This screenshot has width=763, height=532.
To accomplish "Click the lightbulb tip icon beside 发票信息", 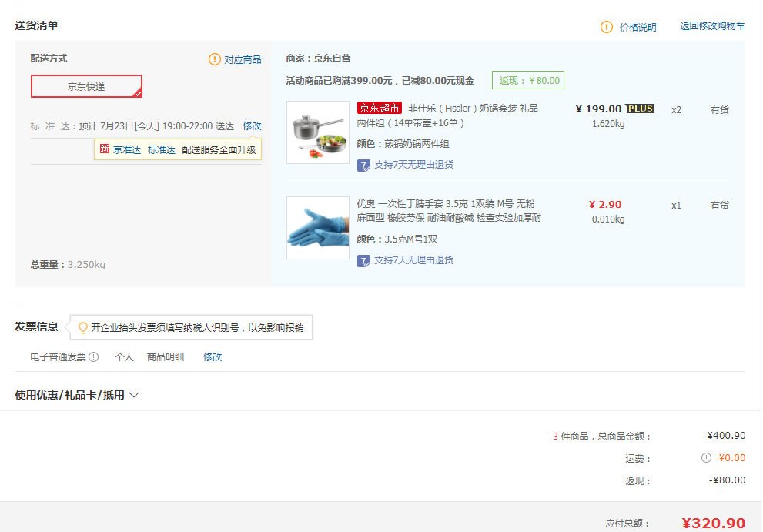I will point(82,327).
